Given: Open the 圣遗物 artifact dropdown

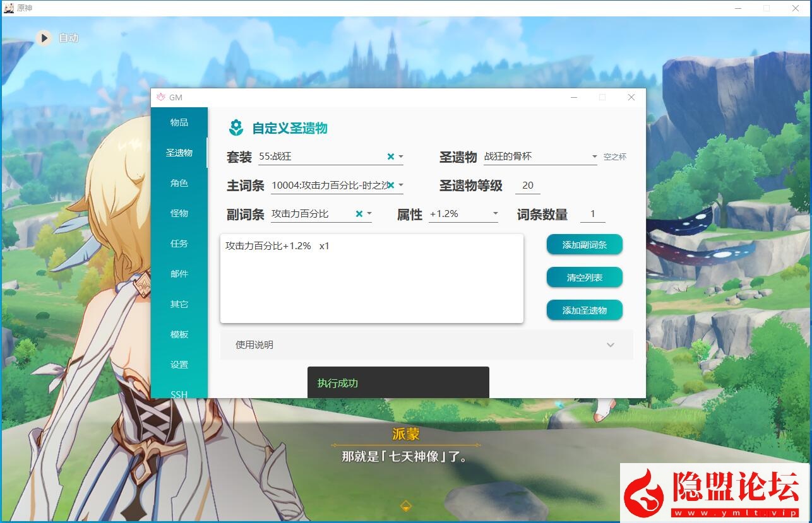Looking at the screenshot, I should [x=594, y=157].
